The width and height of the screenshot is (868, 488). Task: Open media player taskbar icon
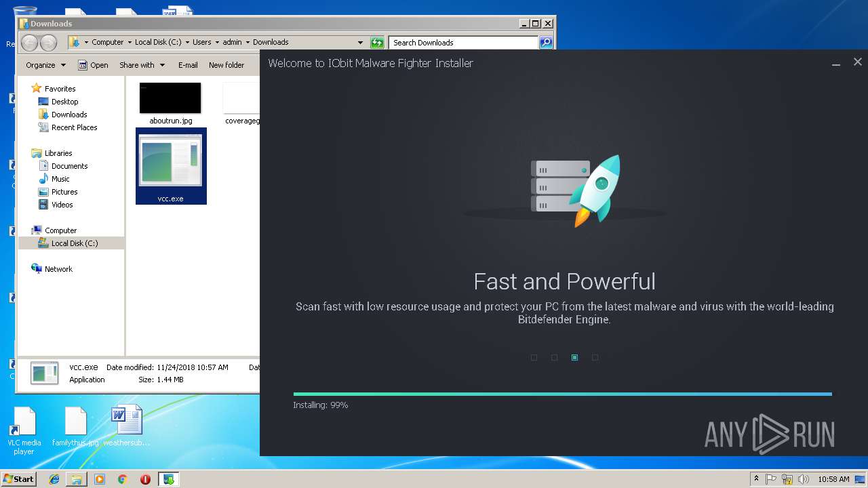tap(100, 479)
